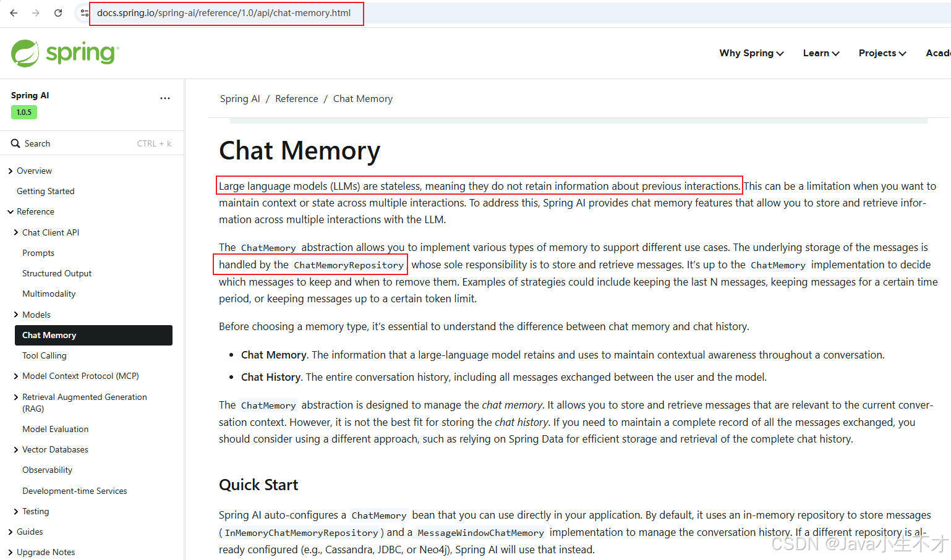Image resolution: width=951 pixels, height=560 pixels.
Task: Open the Getting Started page
Action: click(x=45, y=191)
